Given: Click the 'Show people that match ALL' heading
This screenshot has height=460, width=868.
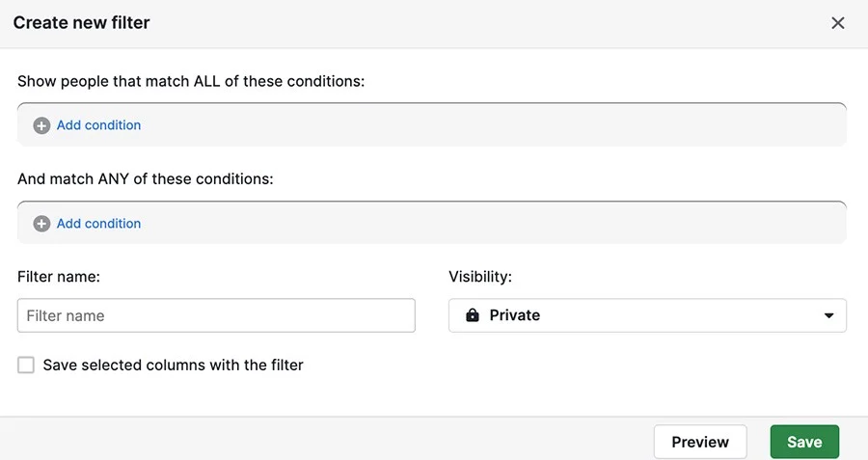Looking at the screenshot, I should 191,81.
